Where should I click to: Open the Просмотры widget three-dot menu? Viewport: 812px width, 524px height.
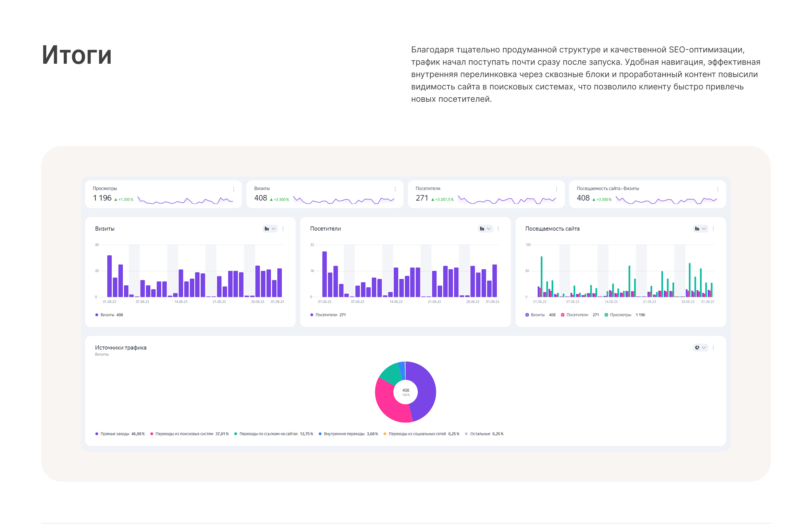coord(234,189)
